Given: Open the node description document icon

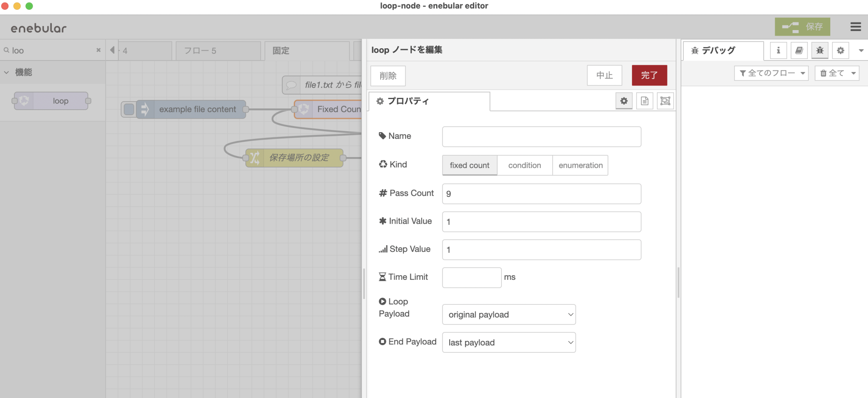Looking at the screenshot, I should [645, 101].
